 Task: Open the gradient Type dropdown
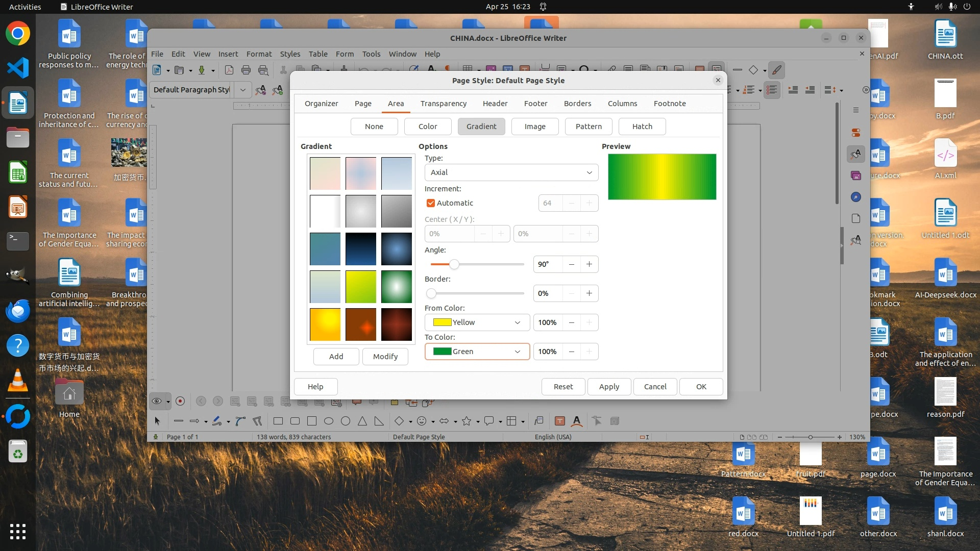511,172
